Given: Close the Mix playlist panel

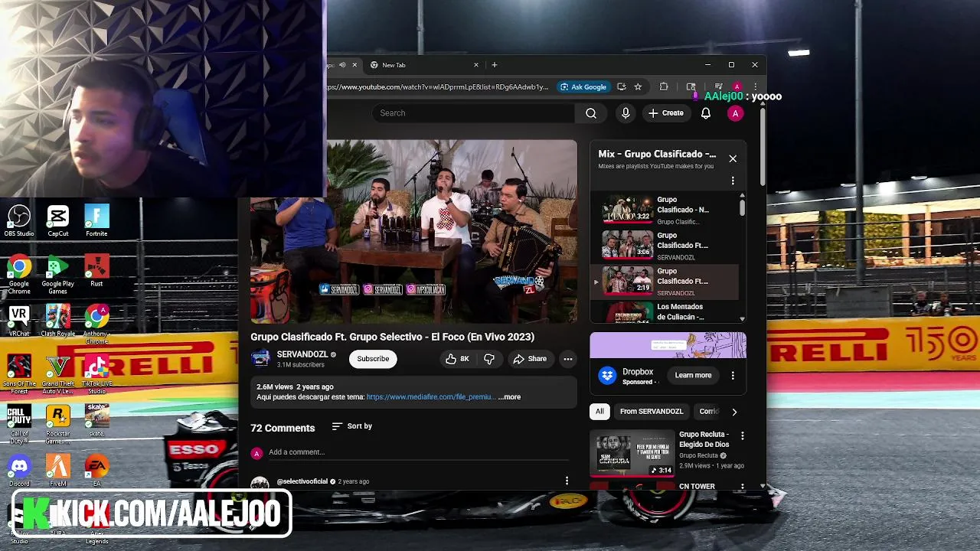Looking at the screenshot, I should (x=733, y=158).
